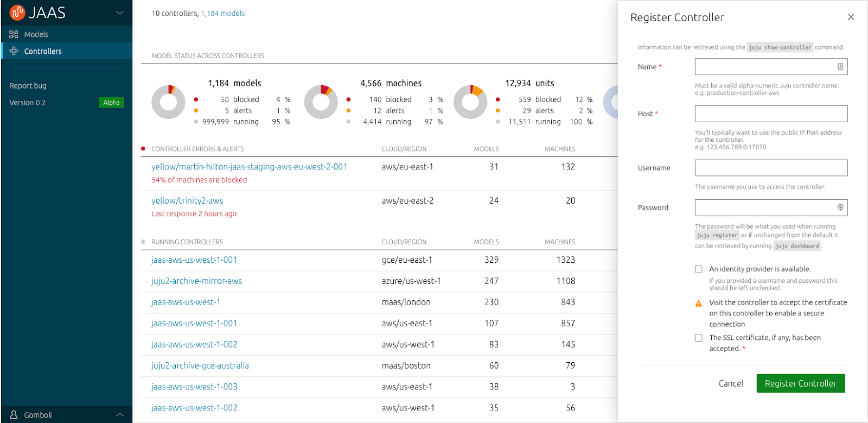Click the grey dot beside Running Controllers
Viewport: 868px width, 423px height.
pos(143,242)
